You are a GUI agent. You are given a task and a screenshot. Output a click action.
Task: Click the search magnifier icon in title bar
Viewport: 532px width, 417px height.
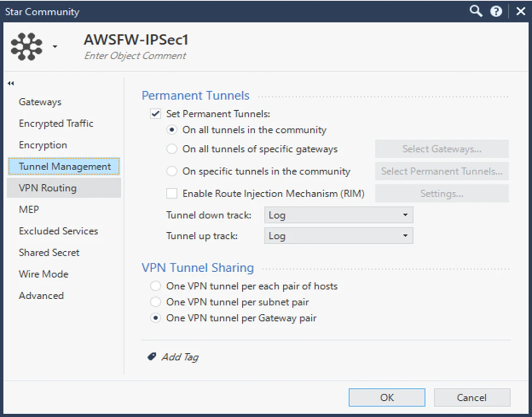click(x=476, y=11)
